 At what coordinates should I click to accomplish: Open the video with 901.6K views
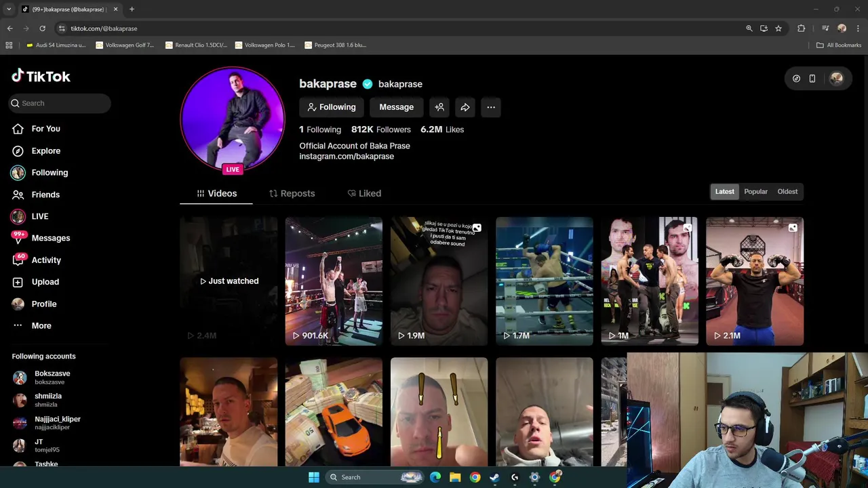[x=334, y=281]
